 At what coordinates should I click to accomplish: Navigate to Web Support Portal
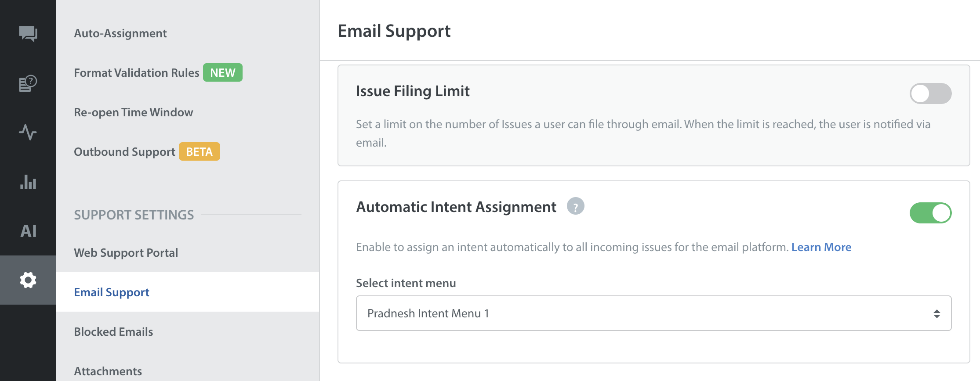tap(126, 253)
